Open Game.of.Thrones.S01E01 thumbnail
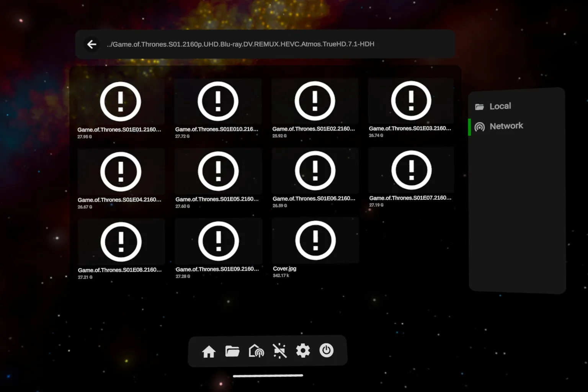 (121, 102)
